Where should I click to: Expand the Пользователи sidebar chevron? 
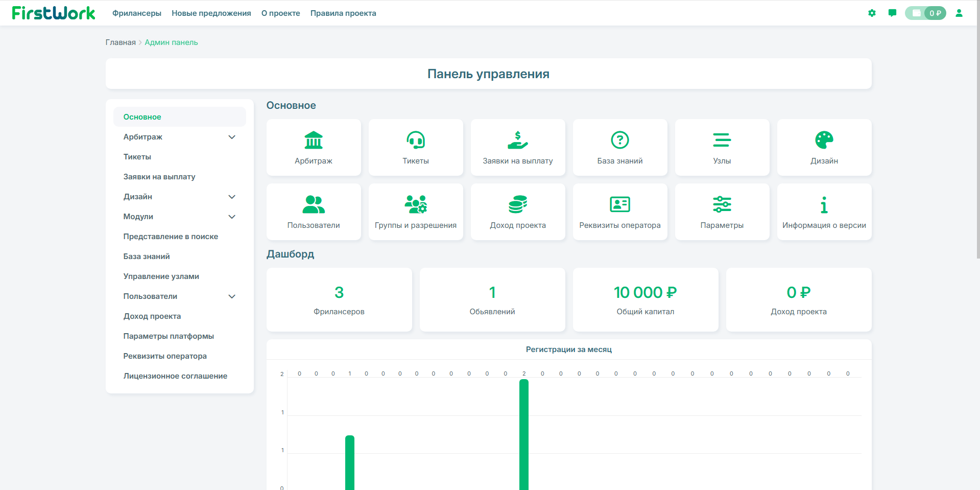coord(232,296)
